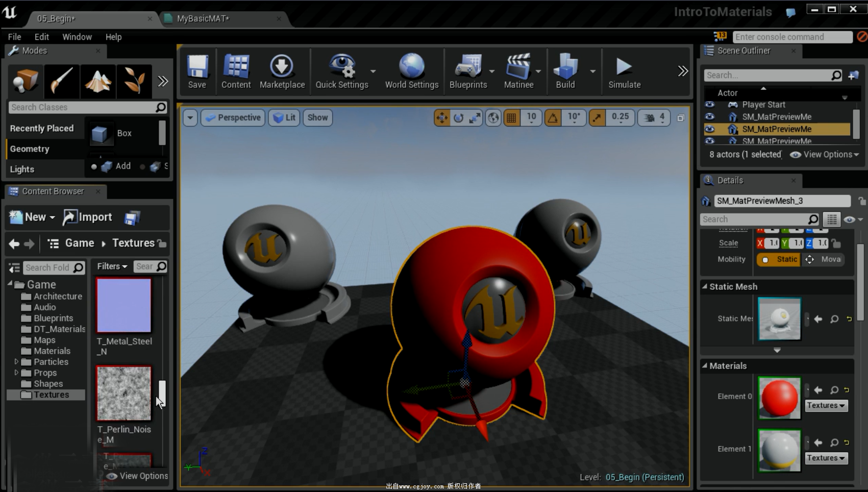Screen dimensions: 868x492
Task: Click the Element 0 red material swatch
Action: coord(779,398)
